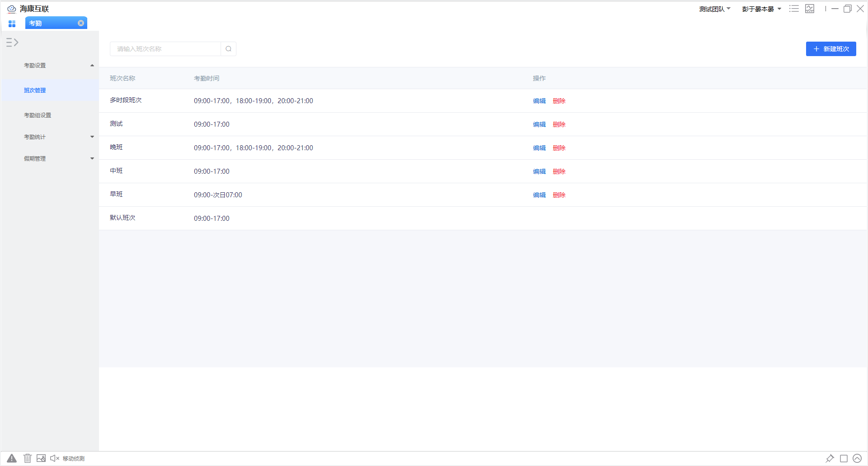Edit the 多时段班次 shift
This screenshot has height=466, width=868.
[539, 101]
